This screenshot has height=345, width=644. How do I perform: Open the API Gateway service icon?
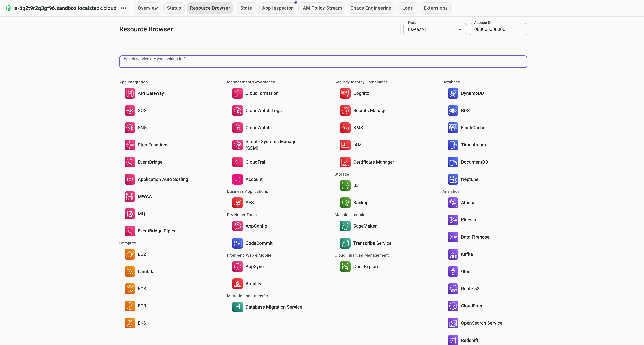pos(130,93)
